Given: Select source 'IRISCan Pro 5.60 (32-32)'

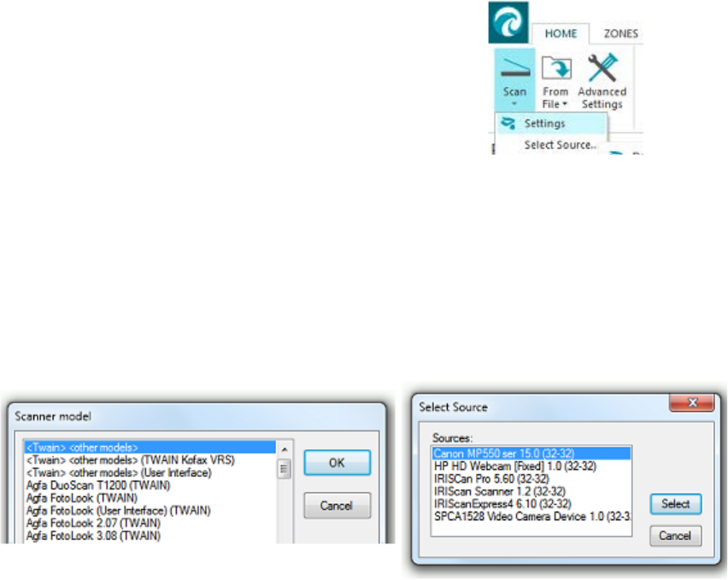Looking at the screenshot, I should (x=531, y=478).
